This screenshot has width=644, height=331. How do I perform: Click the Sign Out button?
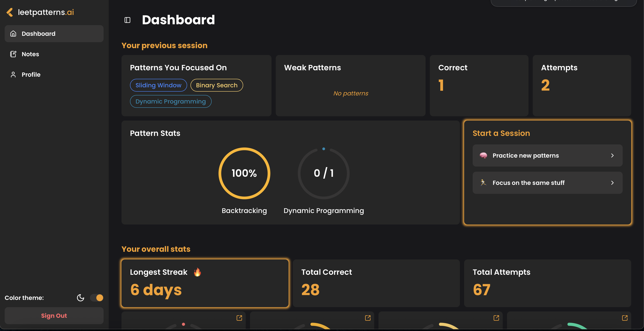pos(54,315)
